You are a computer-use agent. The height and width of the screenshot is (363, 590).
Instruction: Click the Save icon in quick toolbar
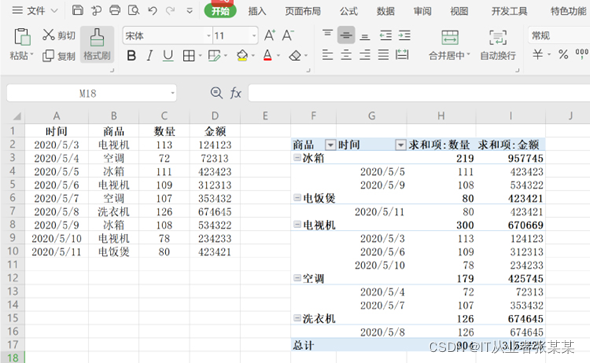(78, 10)
